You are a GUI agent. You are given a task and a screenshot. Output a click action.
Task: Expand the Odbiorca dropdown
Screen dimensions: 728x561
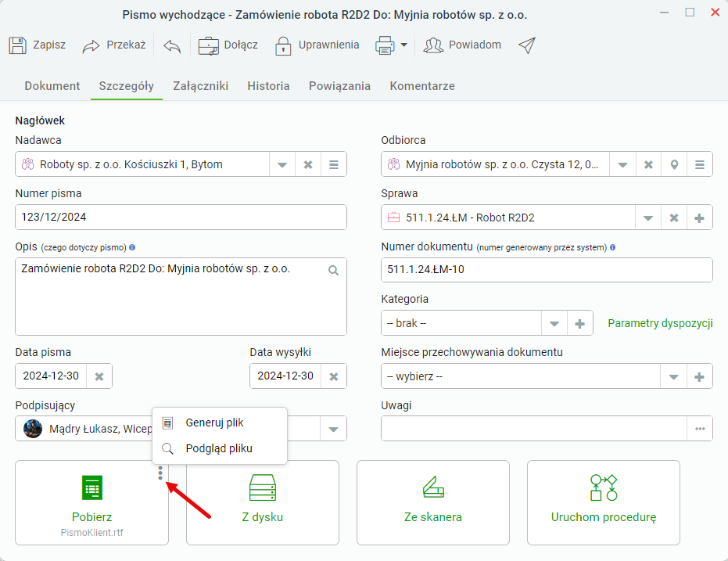coord(623,164)
